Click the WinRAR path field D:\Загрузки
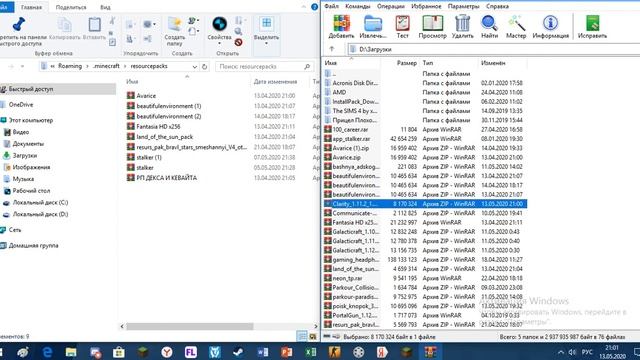 click(494, 49)
